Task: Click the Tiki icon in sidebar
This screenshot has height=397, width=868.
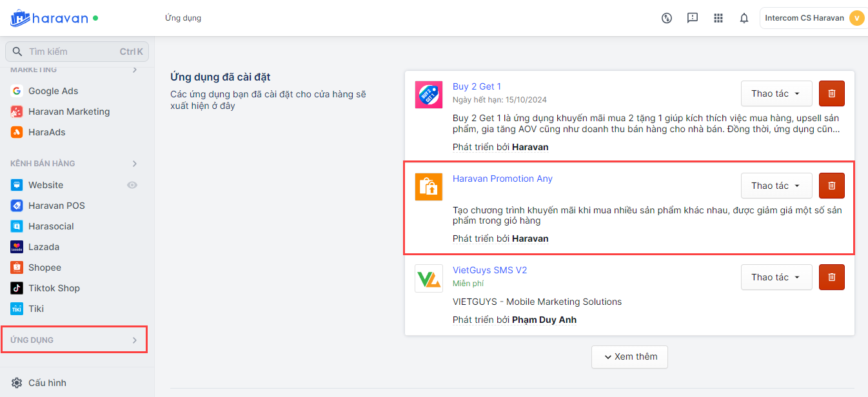Action: [x=17, y=309]
